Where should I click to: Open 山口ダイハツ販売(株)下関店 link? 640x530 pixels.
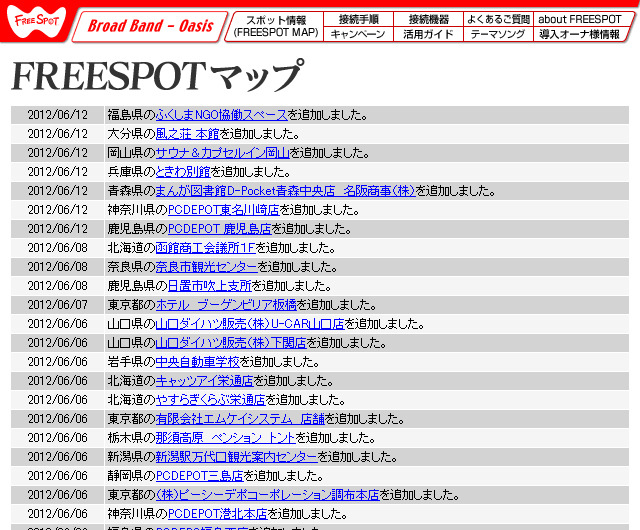231,343
